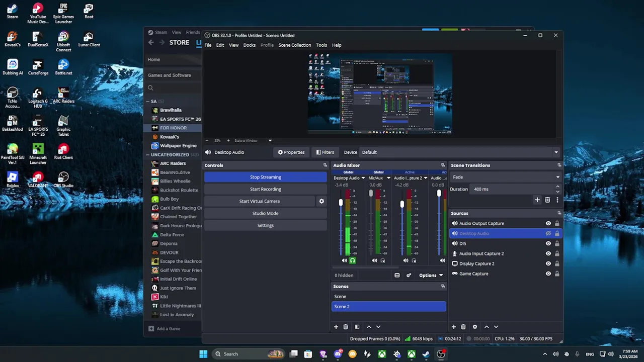Open Settings from the Controls panel
Image resolution: width=644 pixels, height=362 pixels.
click(266, 225)
